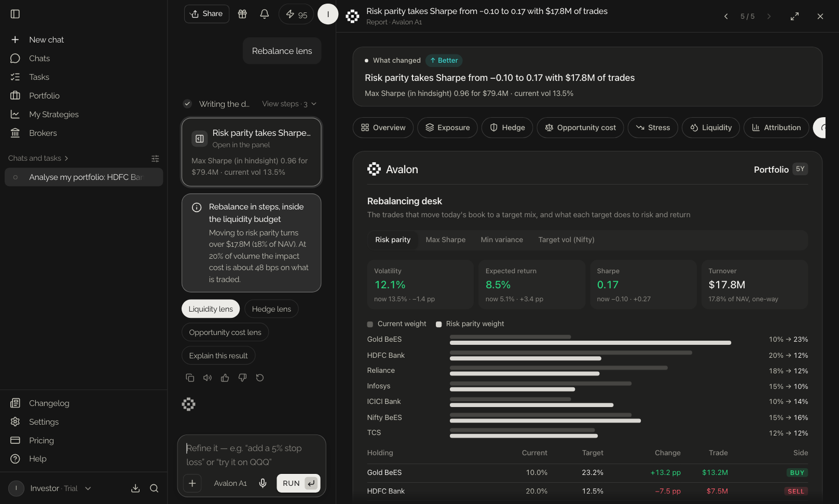Image resolution: width=839 pixels, height=504 pixels.
Task: Open search from the sidebar footer
Action: tap(154, 488)
